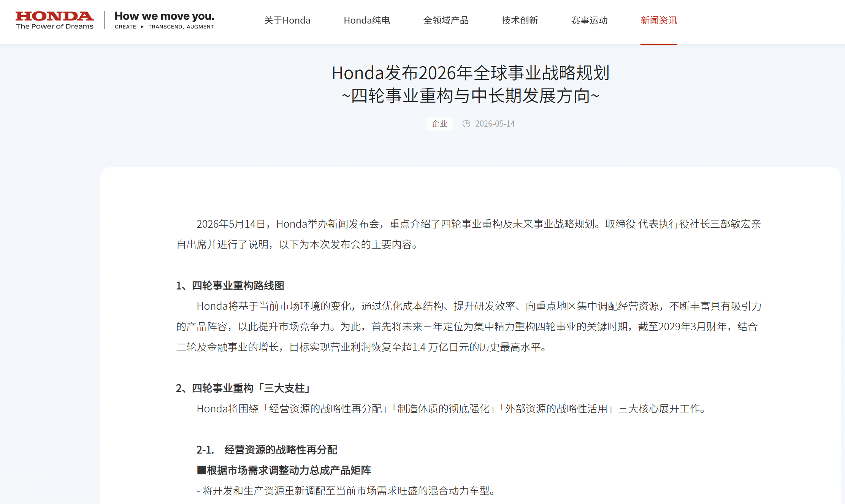
Task: Select the 新闻资讯 nav tab
Action: tap(659, 20)
